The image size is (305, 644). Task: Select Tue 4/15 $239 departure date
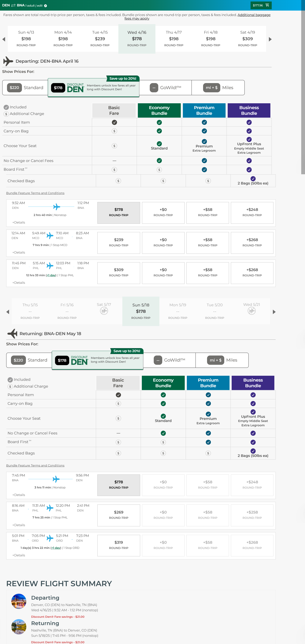tap(100, 39)
